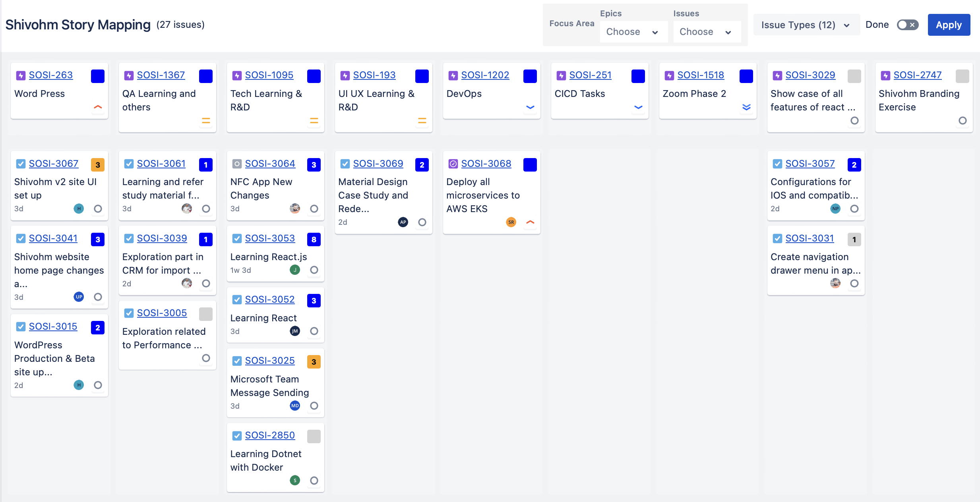Viewport: 980px width, 502px height.
Task: Toggle the Done switch
Action: [907, 25]
